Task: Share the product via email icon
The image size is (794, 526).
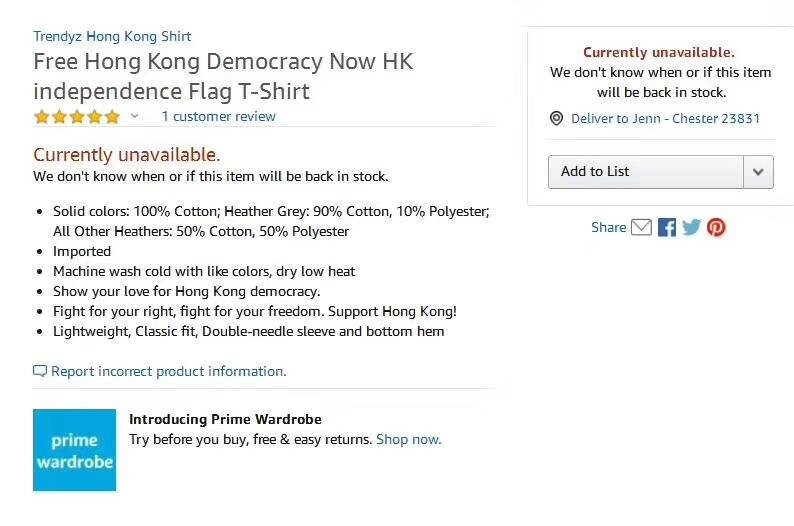Action: pyautogui.click(x=641, y=227)
